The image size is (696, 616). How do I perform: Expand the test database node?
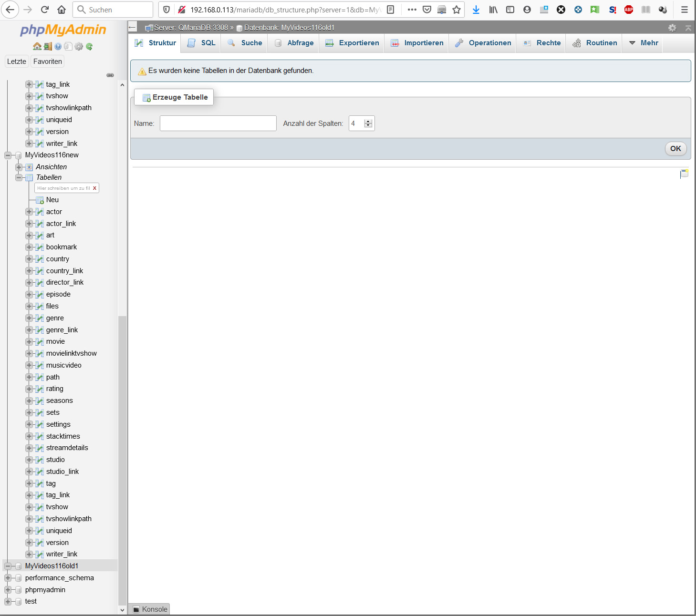pos(8,602)
